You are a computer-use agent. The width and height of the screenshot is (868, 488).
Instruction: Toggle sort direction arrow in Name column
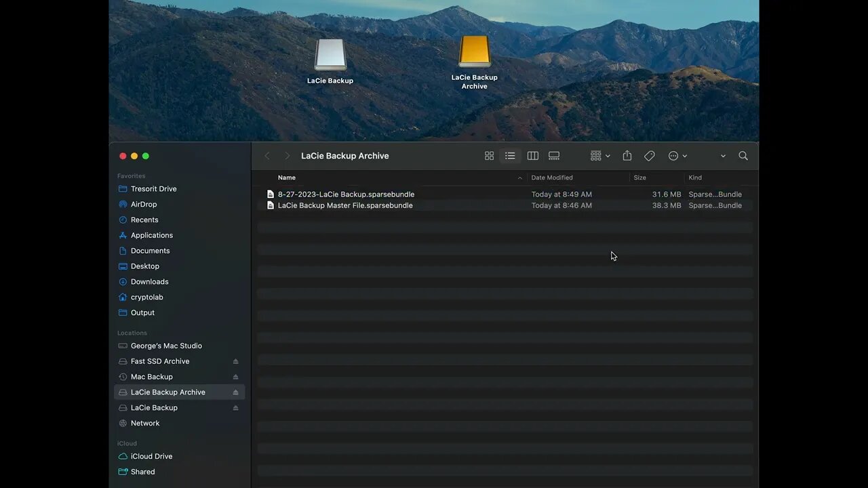pos(520,178)
